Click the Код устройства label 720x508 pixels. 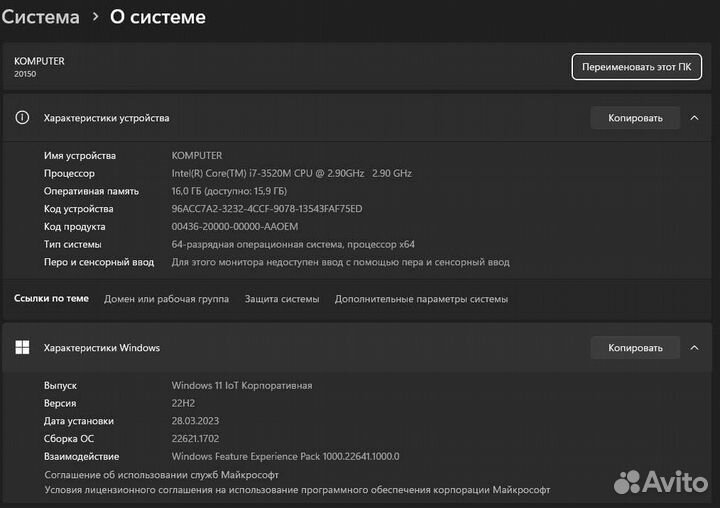(x=79, y=209)
